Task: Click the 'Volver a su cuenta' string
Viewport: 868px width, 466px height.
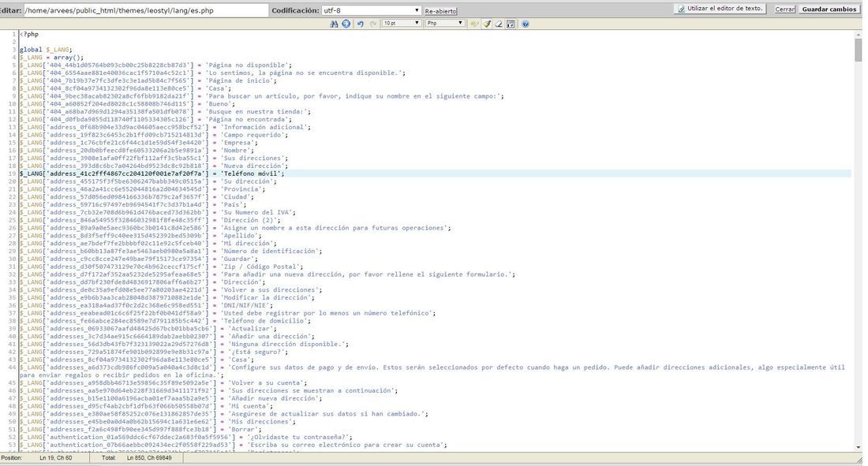Action: (266, 383)
